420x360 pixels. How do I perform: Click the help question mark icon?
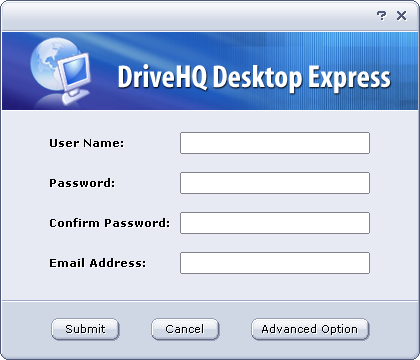click(x=381, y=16)
